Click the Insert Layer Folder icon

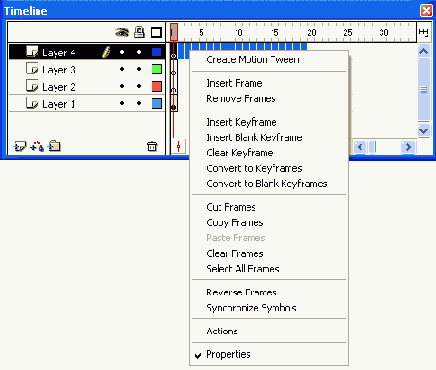pyautogui.click(x=54, y=146)
